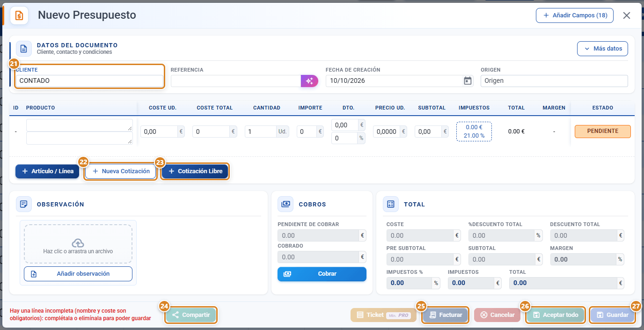This screenshot has height=330, width=644.
Task: Click the Facturar button
Action: pos(445,315)
